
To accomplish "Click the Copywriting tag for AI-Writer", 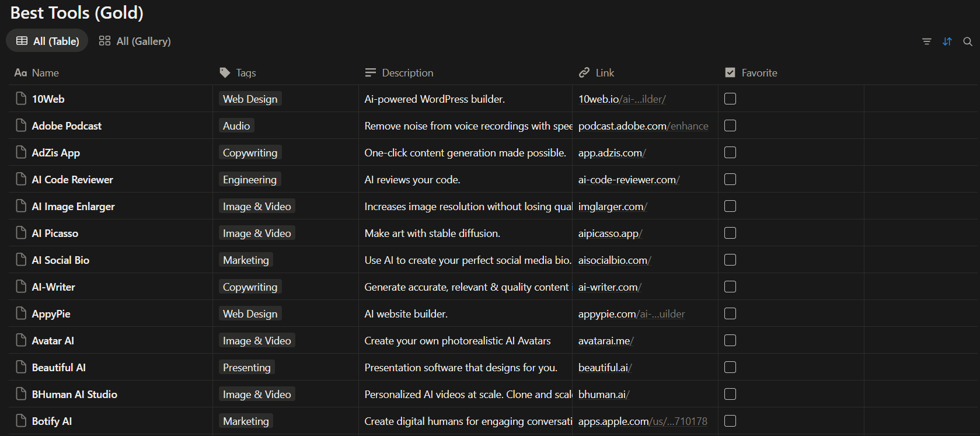I will point(250,287).
